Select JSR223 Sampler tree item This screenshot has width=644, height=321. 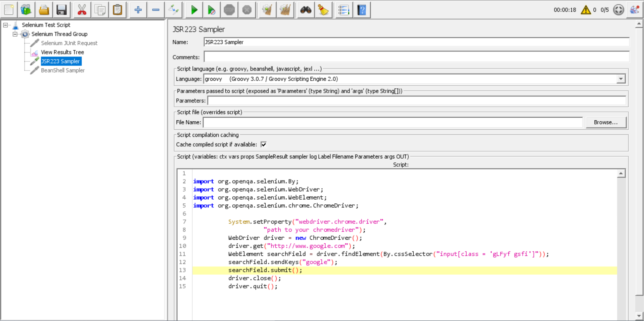coord(61,61)
